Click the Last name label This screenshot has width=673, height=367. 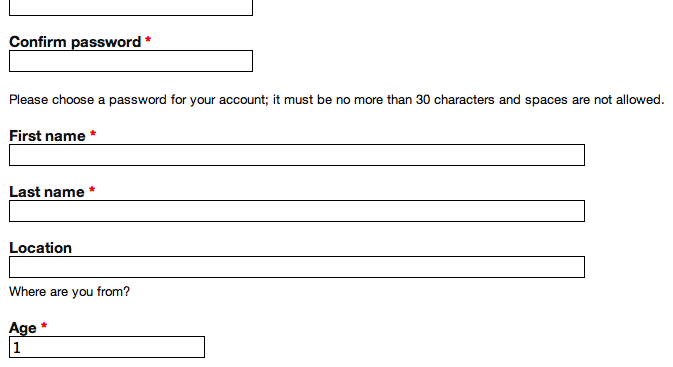pyautogui.click(x=47, y=192)
